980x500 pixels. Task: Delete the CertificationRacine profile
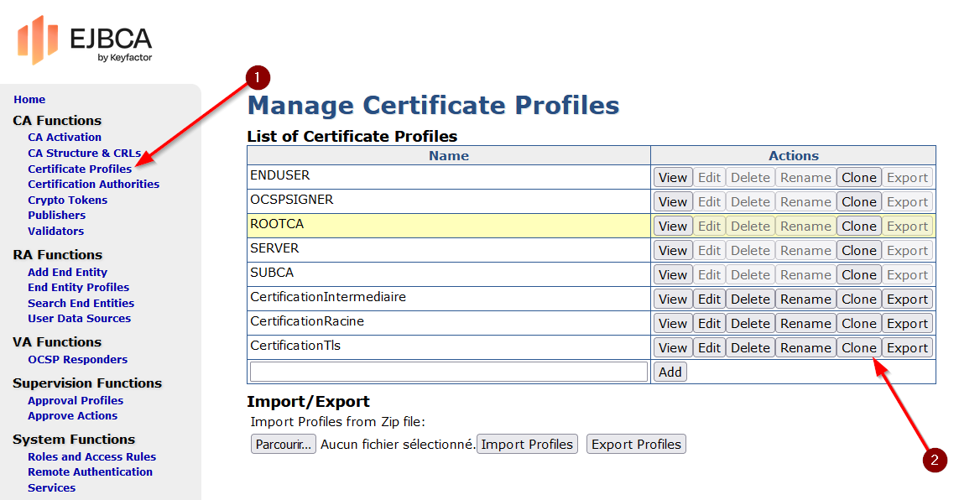point(750,324)
